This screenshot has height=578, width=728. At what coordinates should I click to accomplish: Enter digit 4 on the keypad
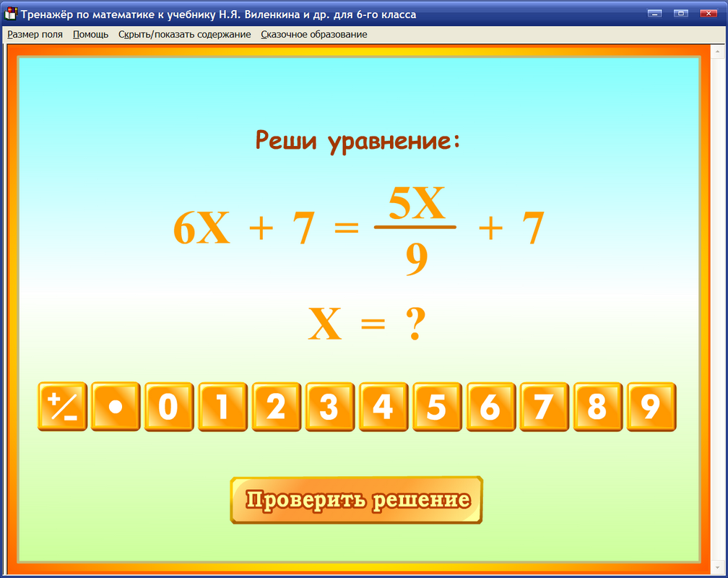(383, 407)
